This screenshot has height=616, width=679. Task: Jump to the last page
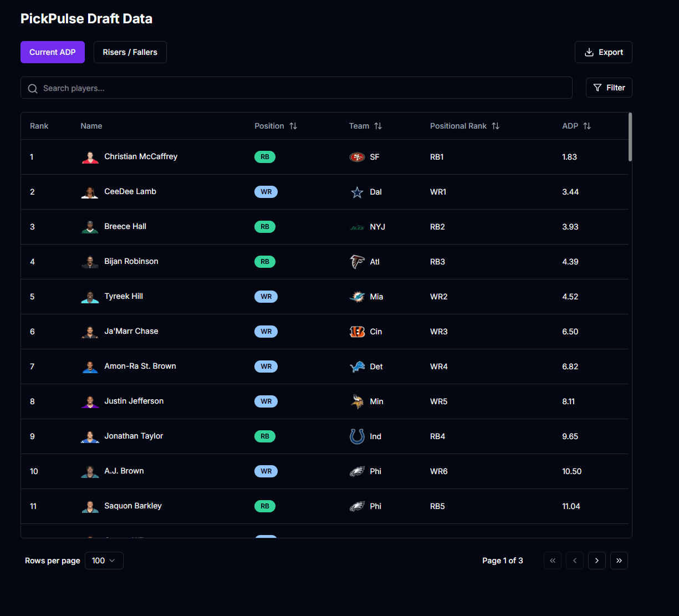619,561
